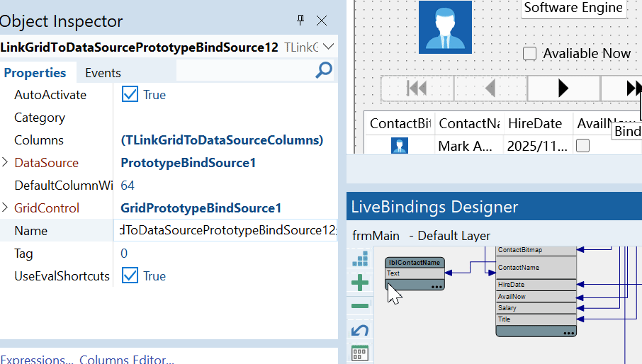The image size is (642, 364).
Task: Expand the GridControl property
Action: click(x=6, y=208)
